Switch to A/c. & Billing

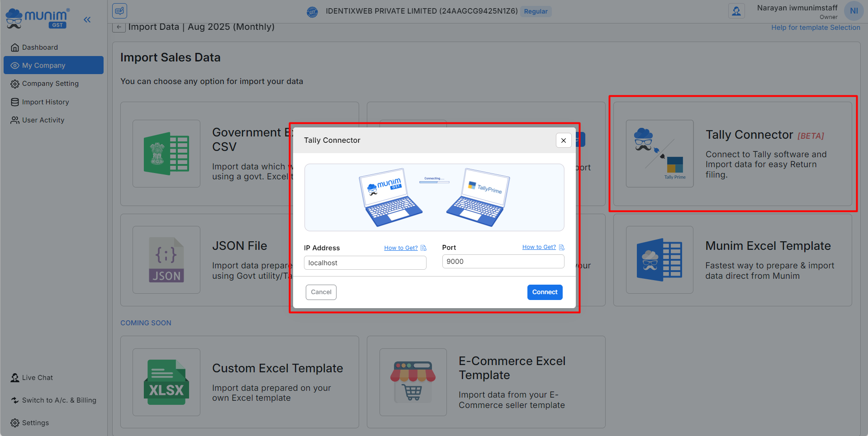59,400
